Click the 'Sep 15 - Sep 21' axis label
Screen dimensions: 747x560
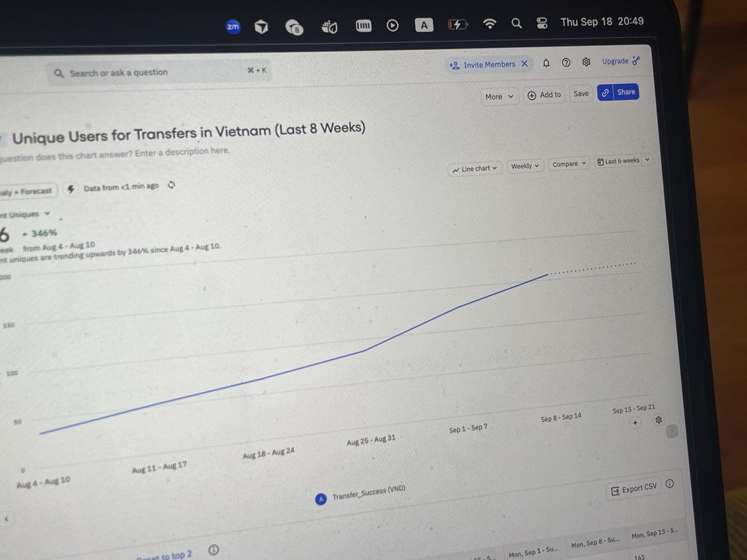click(x=634, y=409)
